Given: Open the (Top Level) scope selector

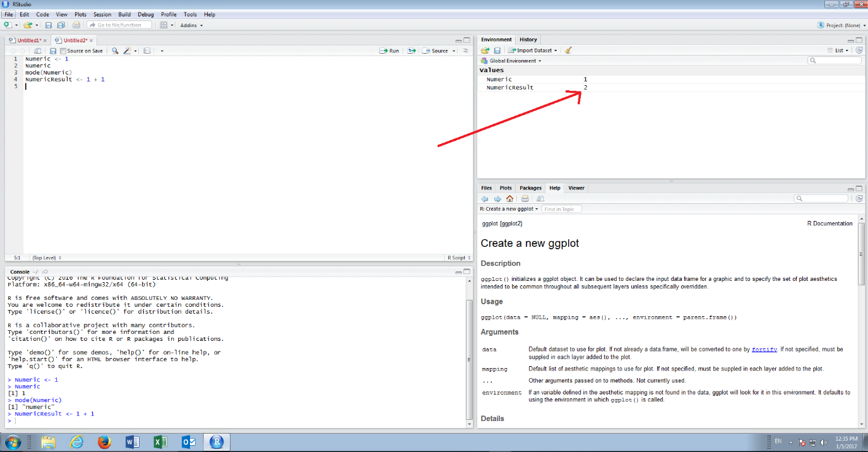Looking at the screenshot, I should (47, 258).
